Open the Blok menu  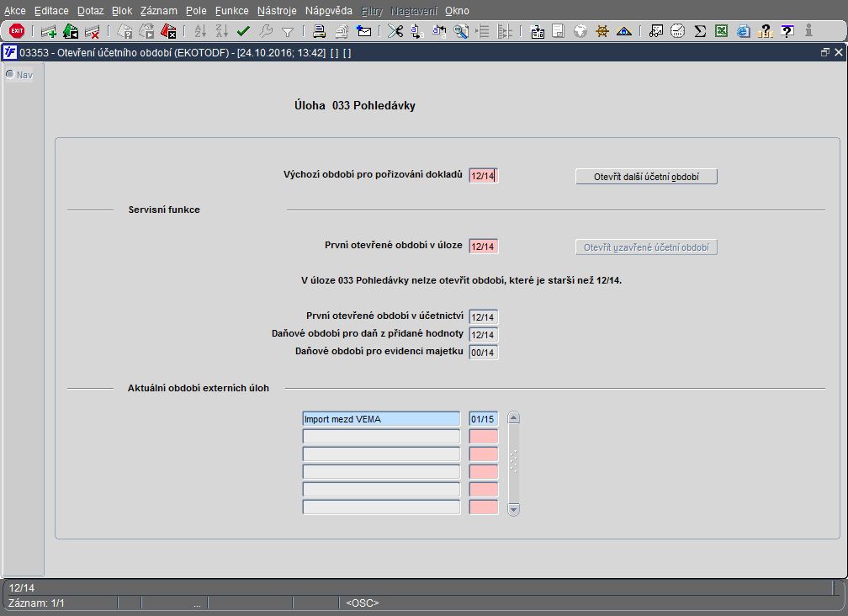point(122,11)
